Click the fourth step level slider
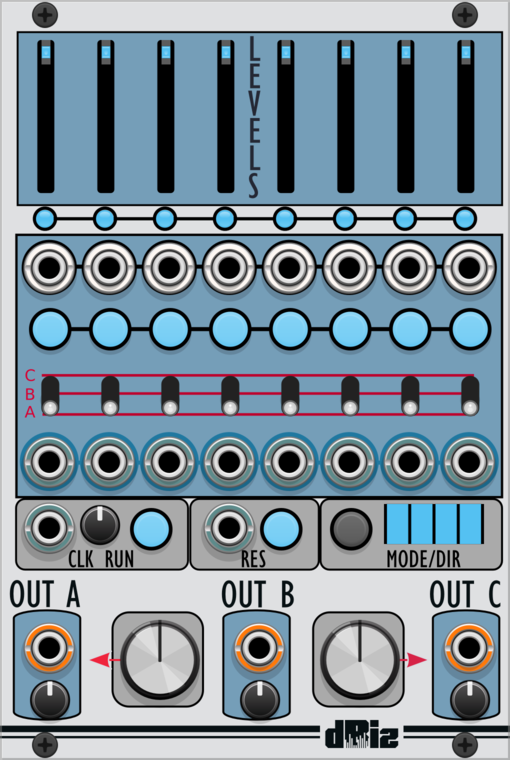Viewport: 510px width, 760px height. pyautogui.click(x=226, y=117)
